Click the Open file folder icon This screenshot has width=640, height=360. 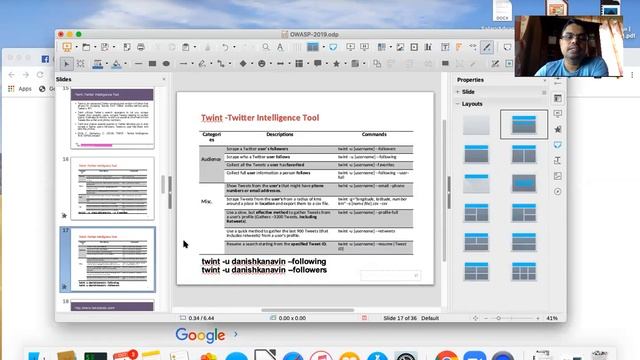click(x=86, y=47)
